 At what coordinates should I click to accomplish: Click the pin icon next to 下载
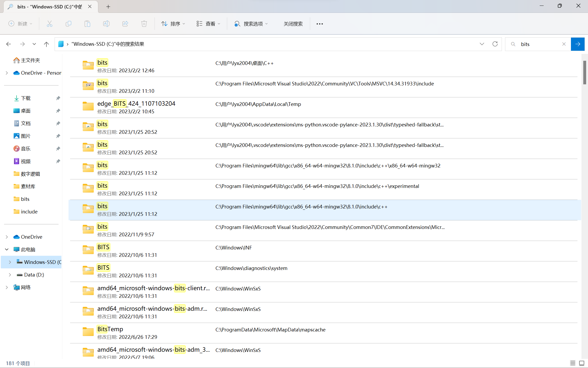click(x=58, y=98)
